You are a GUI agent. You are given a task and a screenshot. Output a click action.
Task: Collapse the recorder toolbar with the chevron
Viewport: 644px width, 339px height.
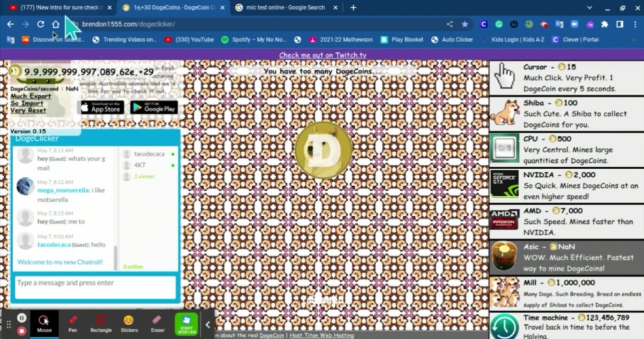(208, 325)
